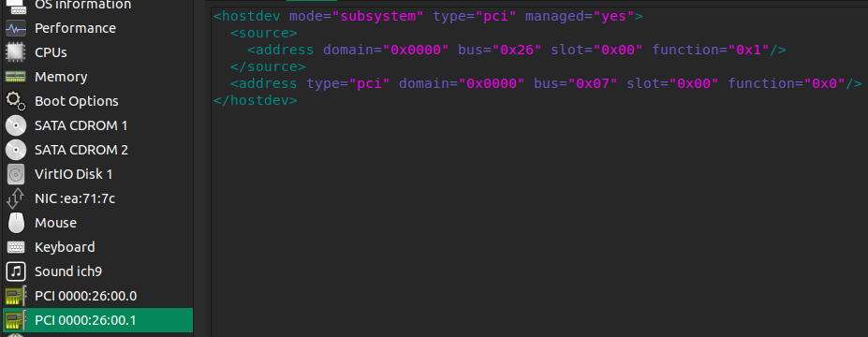Image resolution: width=868 pixels, height=337 pixels.
Task: Click the Memory RAM stick icon
Action: [16, 77]
